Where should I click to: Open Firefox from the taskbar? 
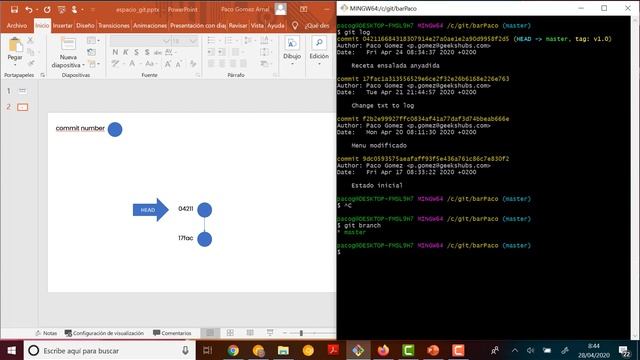click(x=383, y=350)
